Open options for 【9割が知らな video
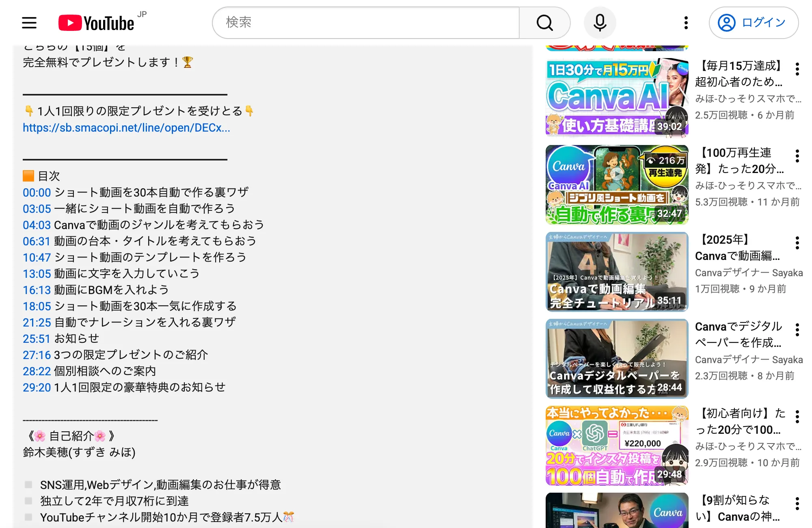Image resolution: width=812 pixels, height=528 pixels. point(797,504)
